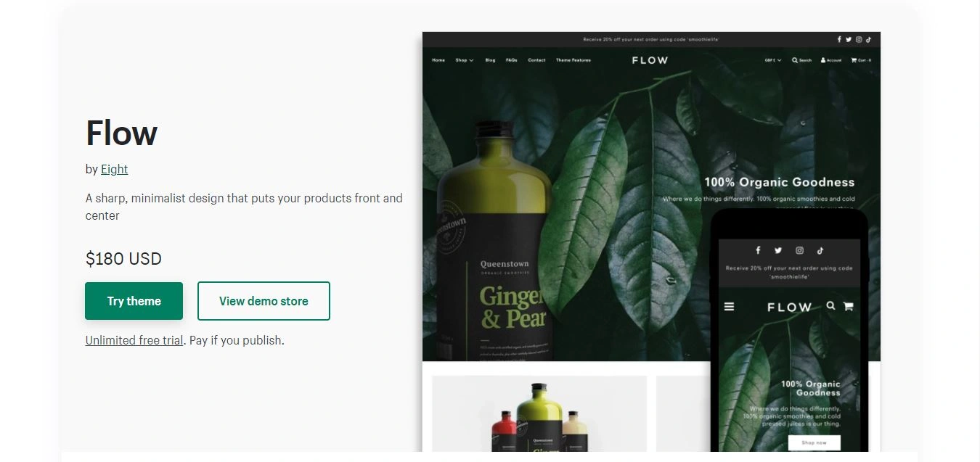Click the TikTok icon in desktop preview top bar

[x=868, y=40]
